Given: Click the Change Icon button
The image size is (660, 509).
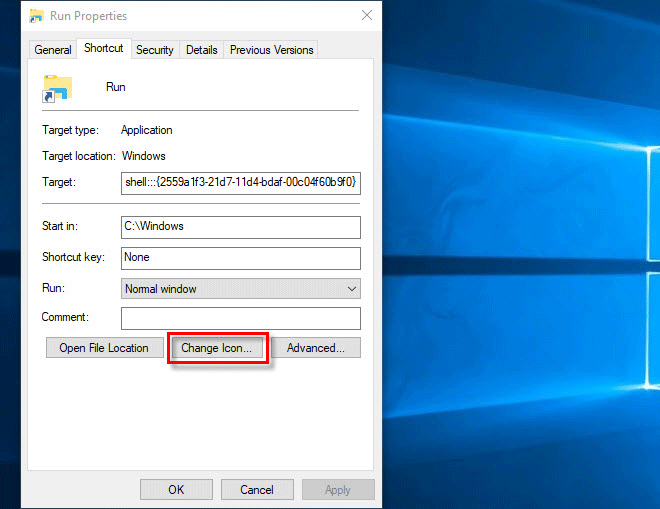Looking at the screenshot, I should [x=217, y=348].
